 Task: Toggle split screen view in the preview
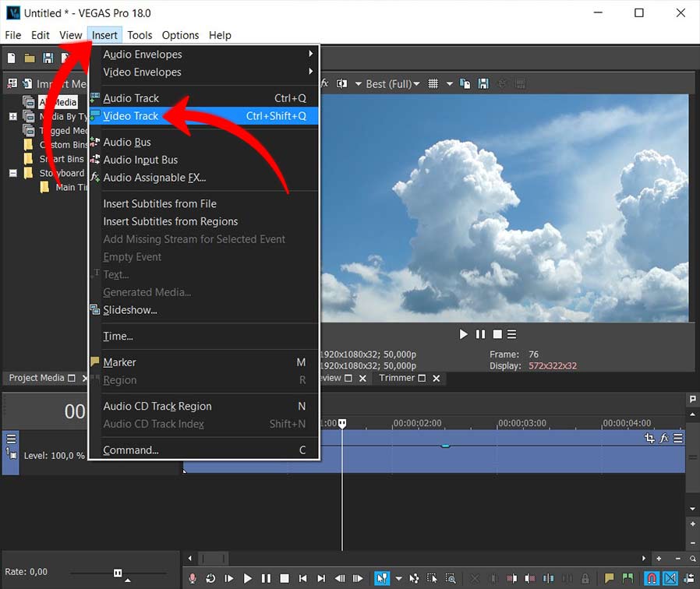click(341, 83)
